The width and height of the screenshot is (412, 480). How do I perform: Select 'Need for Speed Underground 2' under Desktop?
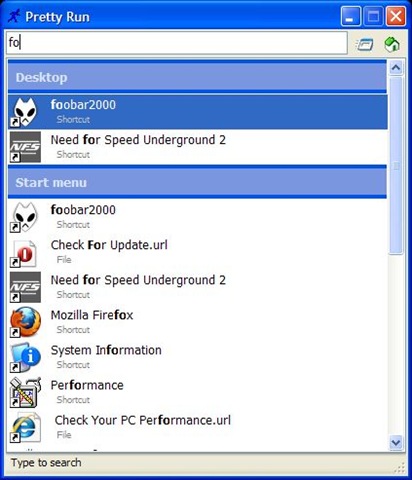(138, 140)
